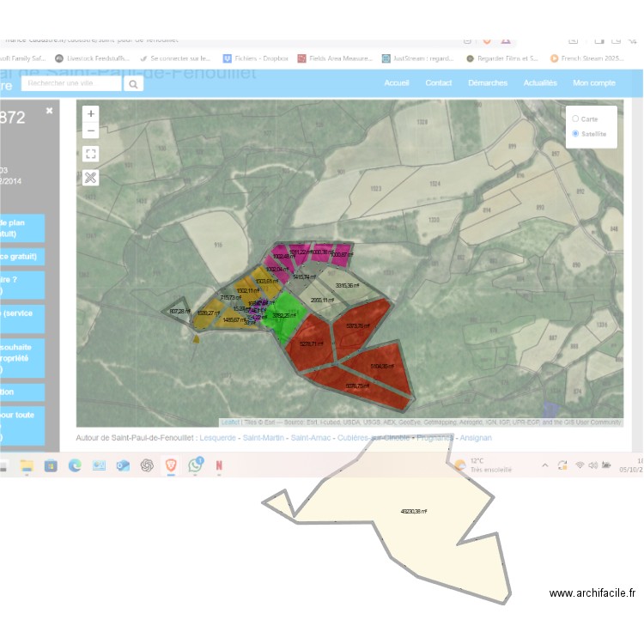644x644 pixels.
Task: Open WhatsApp from the taskbar
Action: [195, 465]
